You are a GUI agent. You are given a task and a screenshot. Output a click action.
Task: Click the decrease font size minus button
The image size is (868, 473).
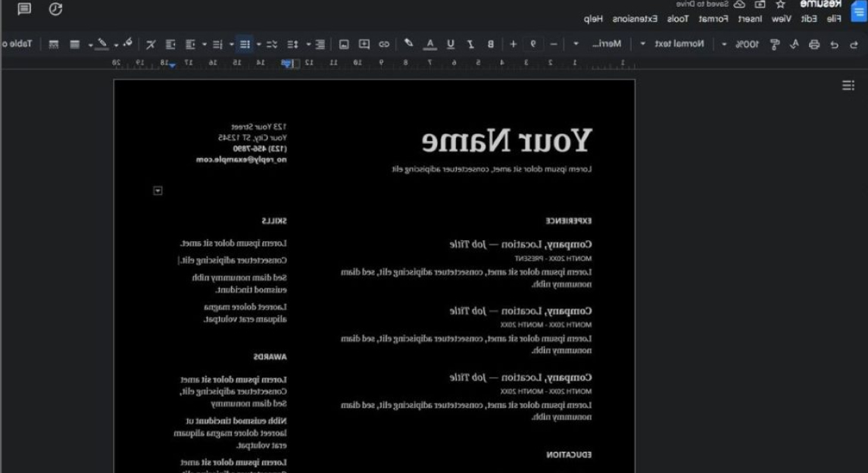pos(553,44)
